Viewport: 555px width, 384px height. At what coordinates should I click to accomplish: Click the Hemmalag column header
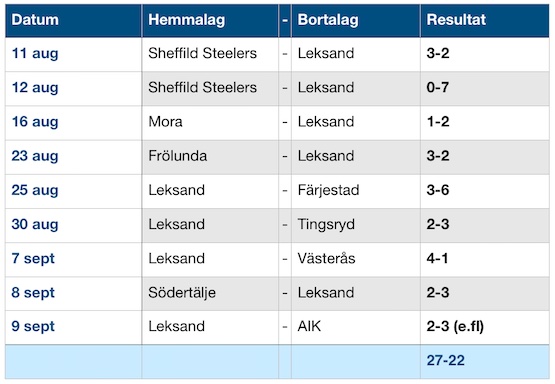click(x=187, y=20)
